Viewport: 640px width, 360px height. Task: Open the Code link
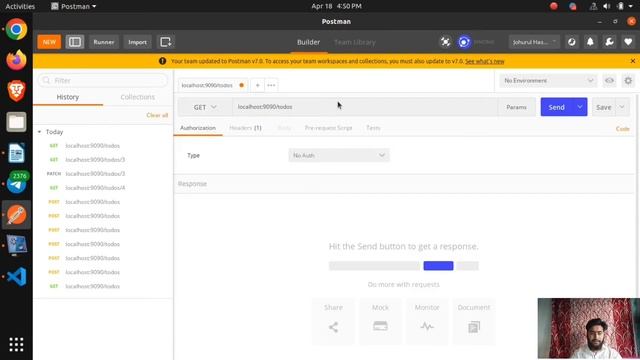point(622,129)
